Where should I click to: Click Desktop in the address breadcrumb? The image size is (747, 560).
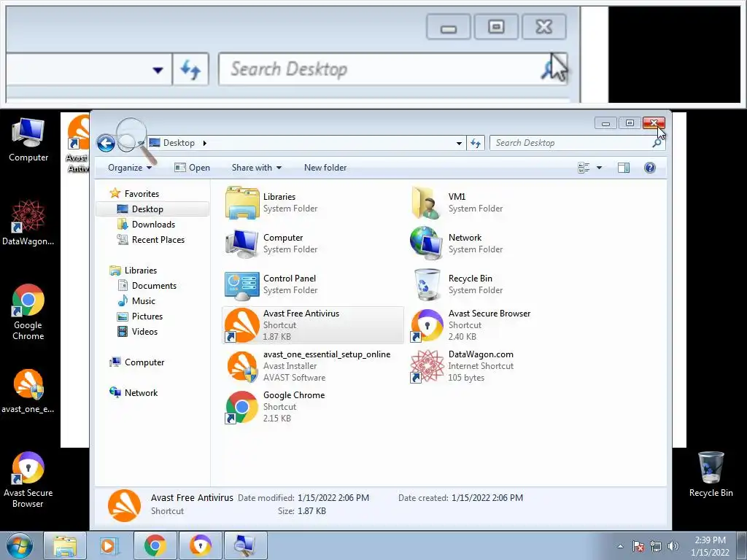179,143
